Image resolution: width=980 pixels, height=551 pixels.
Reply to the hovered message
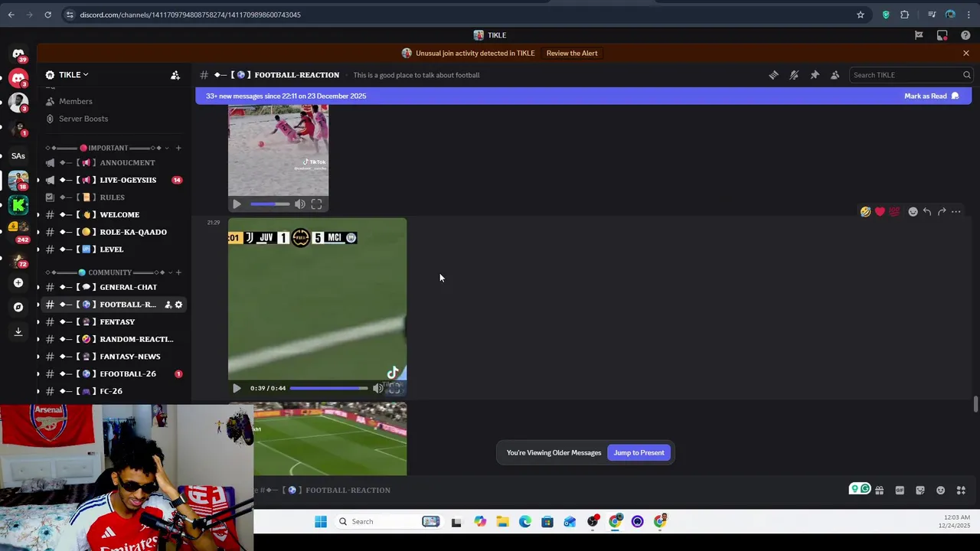click(x=927, y=212)
